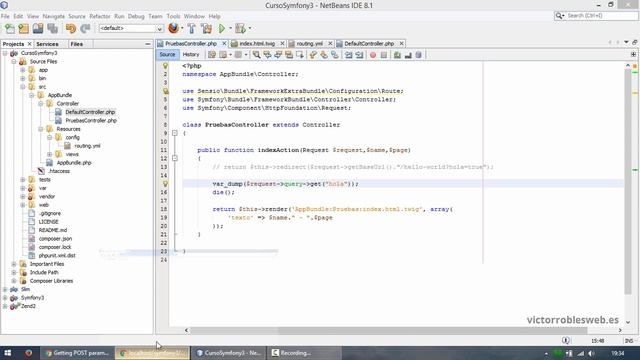Click the Shift Line Right icon
The image size is (640, 360).
(359, 55)
